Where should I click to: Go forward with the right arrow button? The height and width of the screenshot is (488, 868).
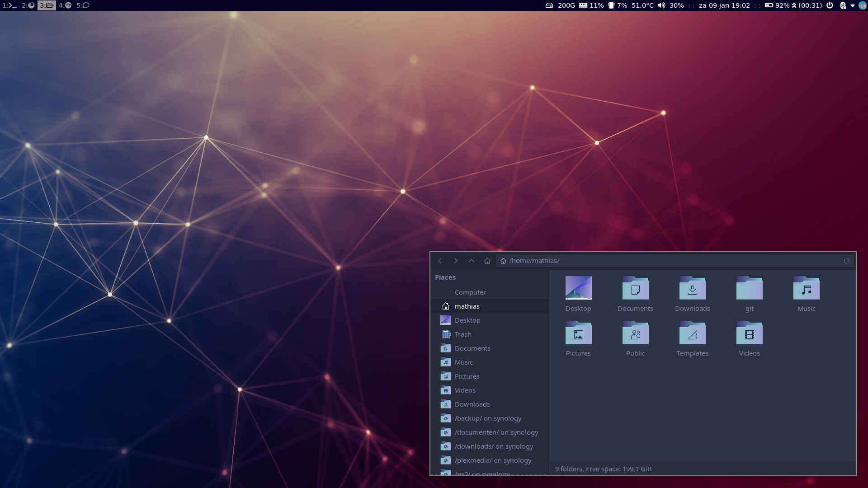coord(456,261)
